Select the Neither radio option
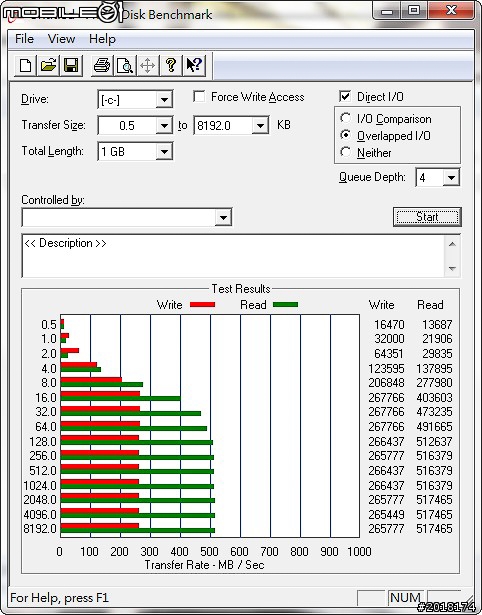 click(346, 152)
